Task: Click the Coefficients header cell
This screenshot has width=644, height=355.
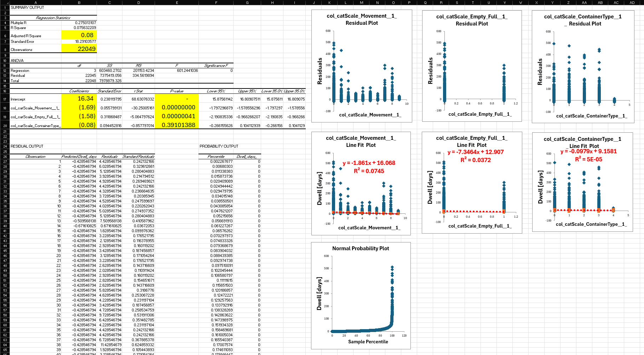Action: 79,91
